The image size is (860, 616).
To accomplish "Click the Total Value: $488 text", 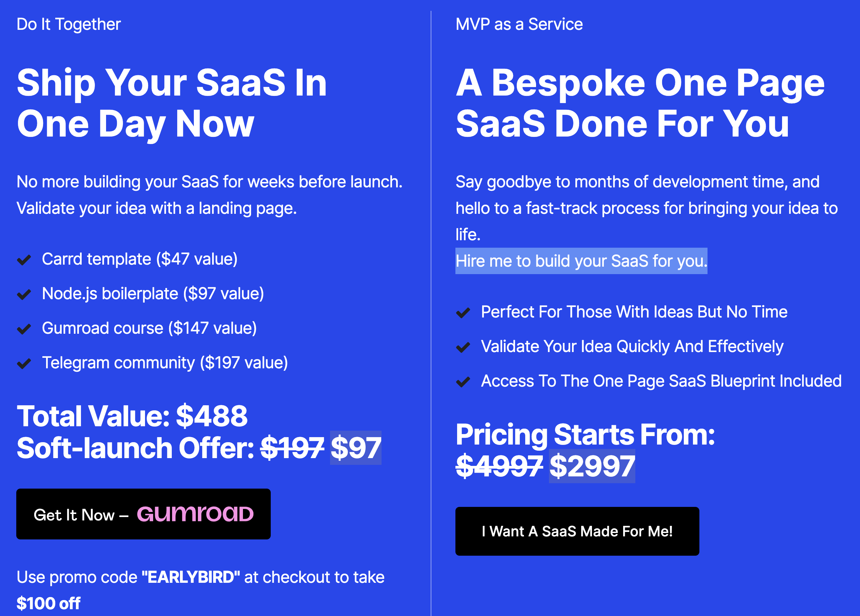I will coord(132,416).
